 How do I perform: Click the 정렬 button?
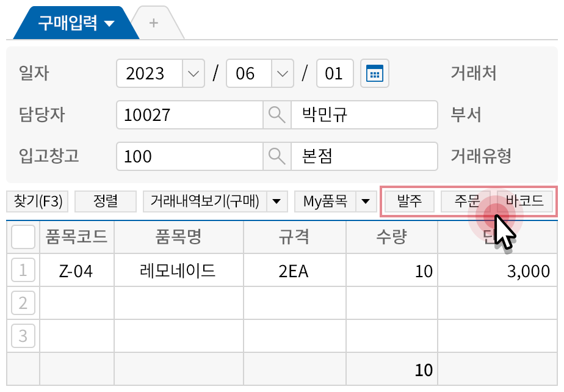[105, 201]
